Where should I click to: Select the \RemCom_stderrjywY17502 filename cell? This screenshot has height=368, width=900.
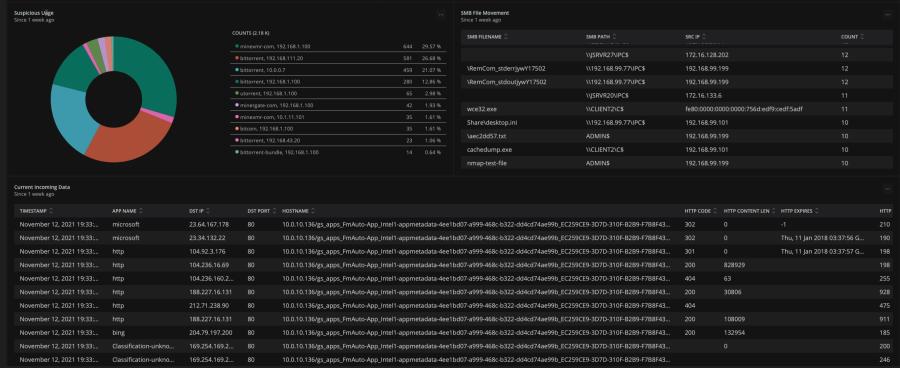pyautogui.click(x=506, y=68)
